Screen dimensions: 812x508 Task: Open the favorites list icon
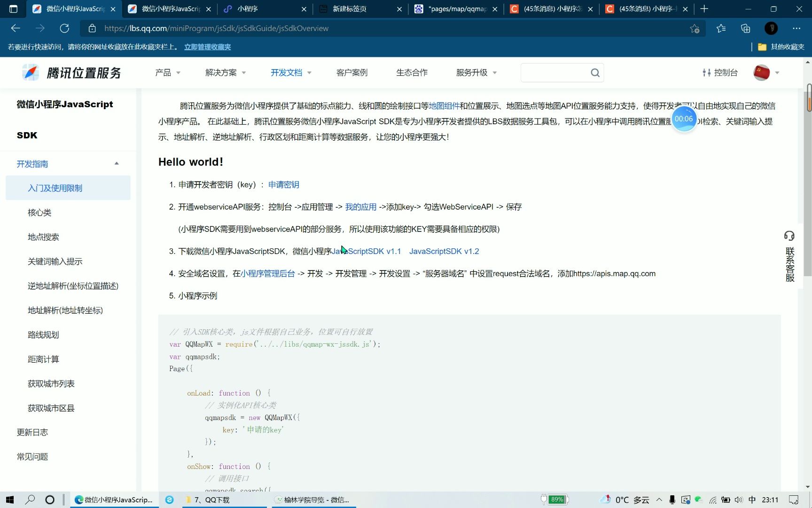coord(721,29)
